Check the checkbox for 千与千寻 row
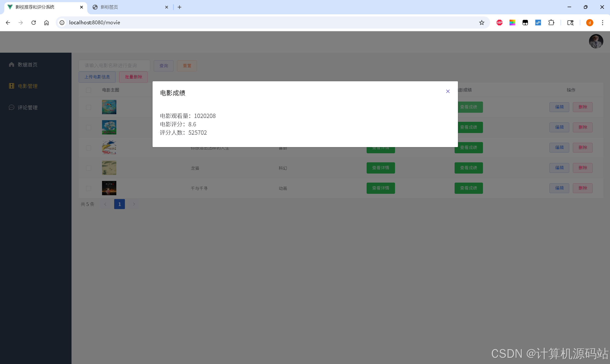Screen dimensions: 610x364 click(x=88, y=188)
